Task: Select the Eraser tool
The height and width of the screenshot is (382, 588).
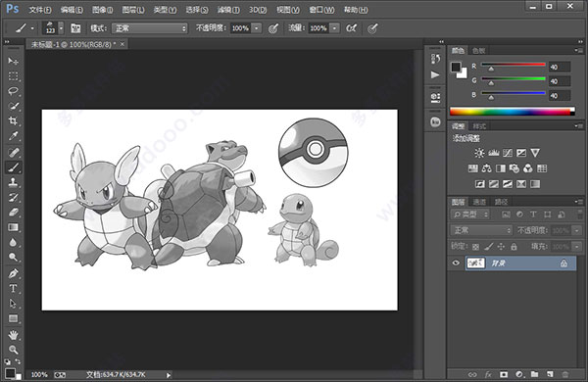Action: pyautogui.click(x=13, y=213)
